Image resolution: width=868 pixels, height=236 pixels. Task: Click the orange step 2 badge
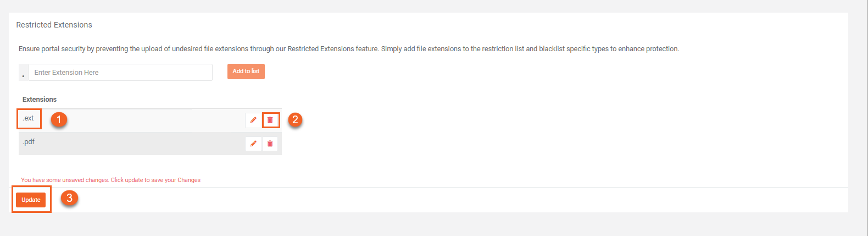tap(295, 119)
